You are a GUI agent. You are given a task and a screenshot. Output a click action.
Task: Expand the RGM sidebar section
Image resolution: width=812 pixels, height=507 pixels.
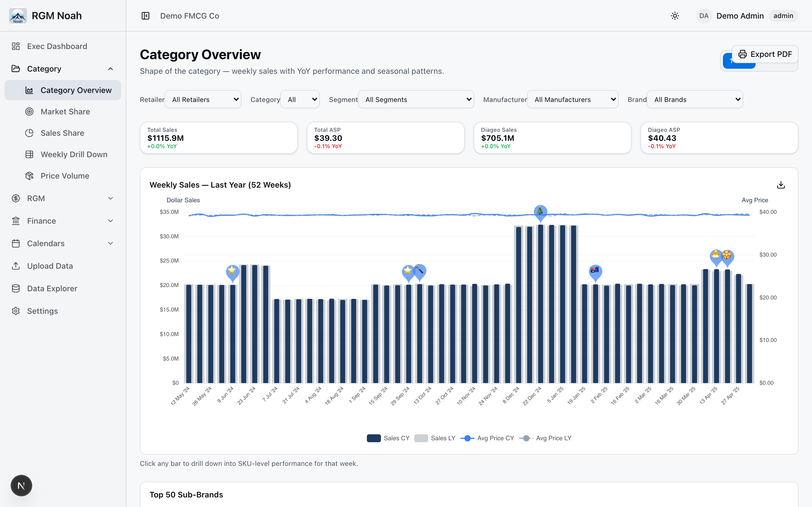[63, 199]
